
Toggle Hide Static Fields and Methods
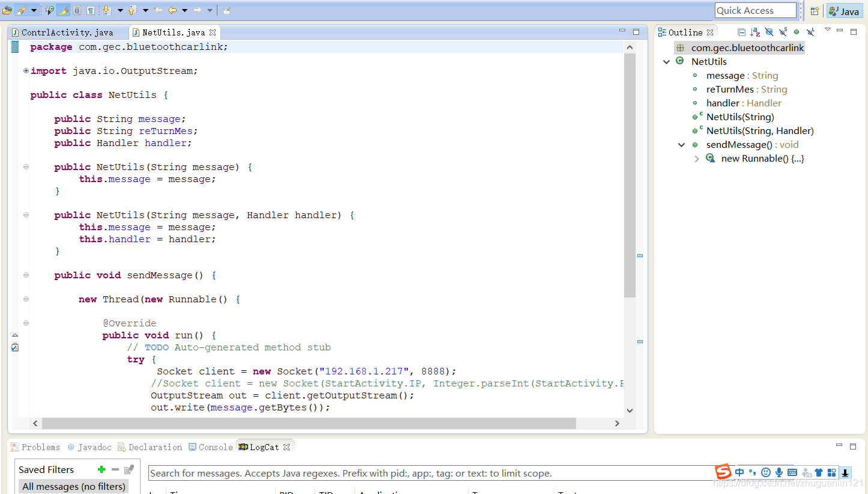pos(783,32)
